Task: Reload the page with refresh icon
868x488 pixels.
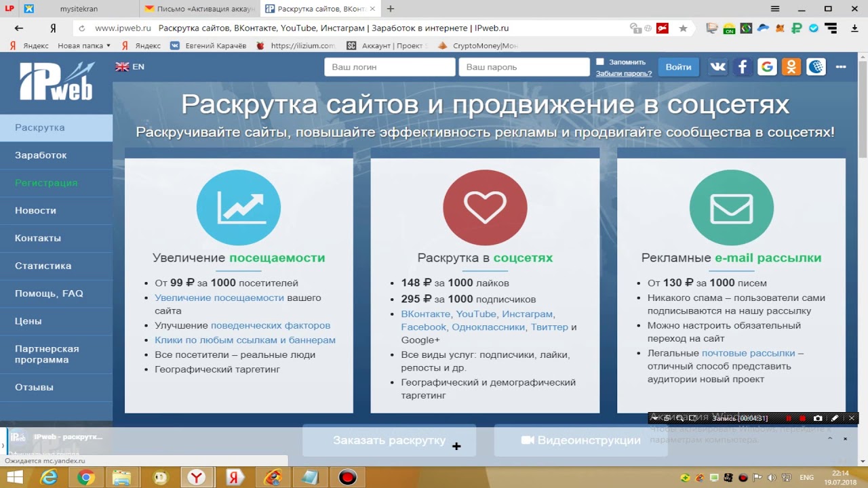Action: 82,28
